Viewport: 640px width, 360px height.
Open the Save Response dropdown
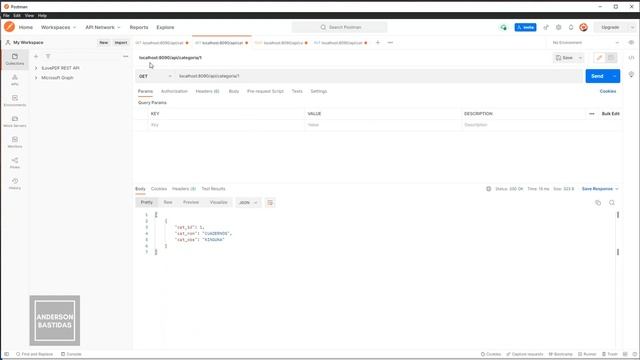(x=600, y=189)
